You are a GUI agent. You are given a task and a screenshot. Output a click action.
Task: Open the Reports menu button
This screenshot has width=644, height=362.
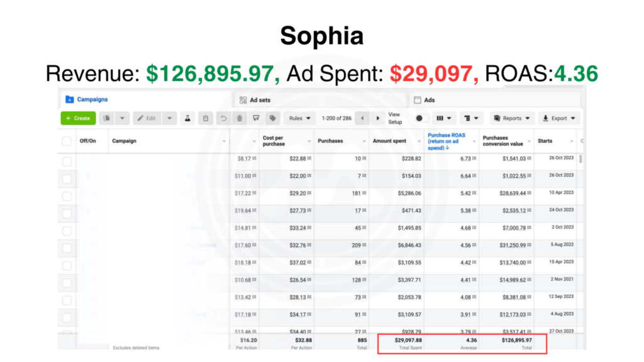512,118
